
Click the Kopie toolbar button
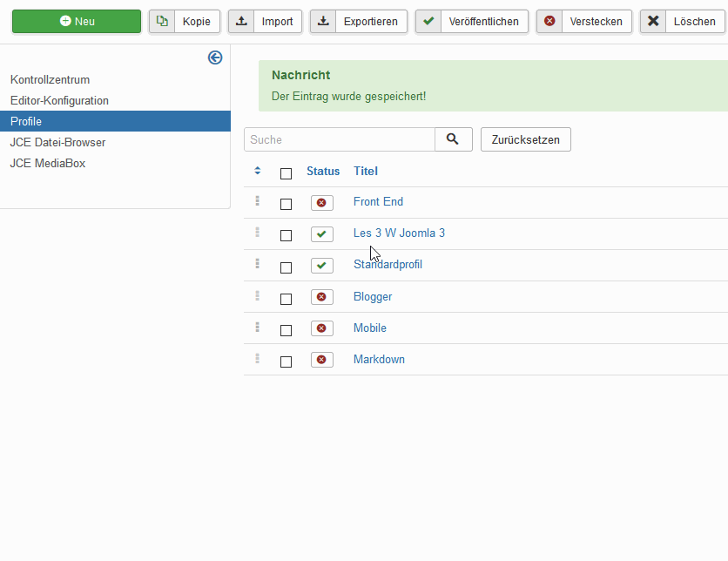pyautogui.click(x=185, y=22)
